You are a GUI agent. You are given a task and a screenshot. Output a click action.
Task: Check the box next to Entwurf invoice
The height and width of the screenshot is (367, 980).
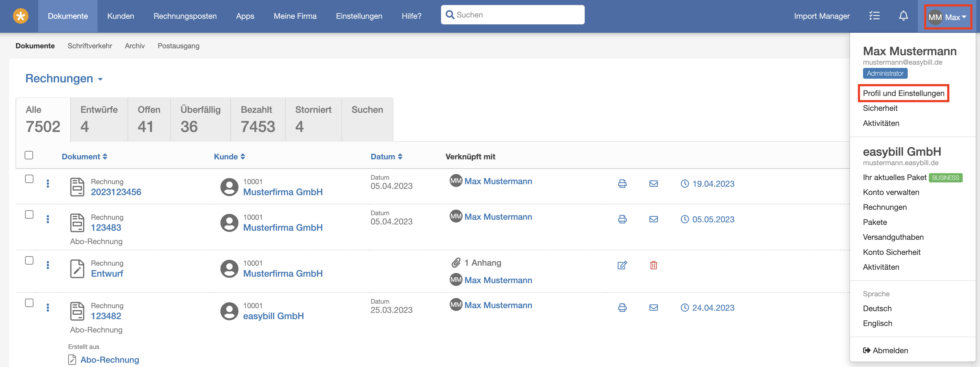point(29,260)
